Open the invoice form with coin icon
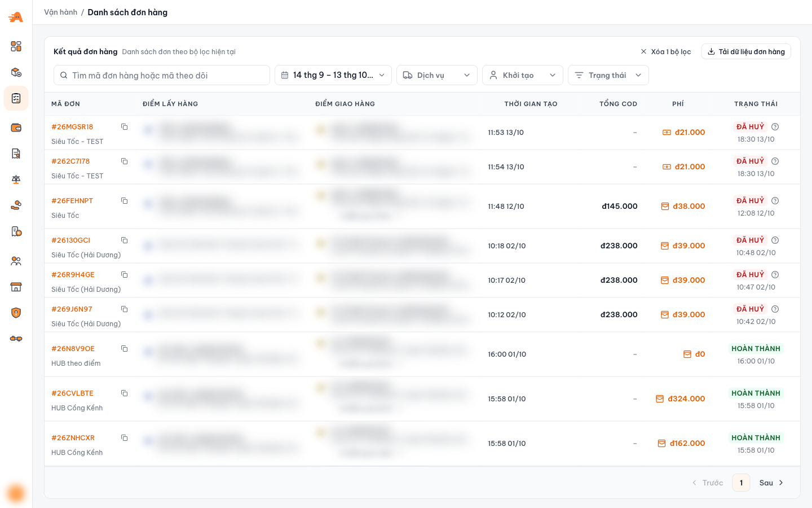812x508 pixels. tap(16, 231)
